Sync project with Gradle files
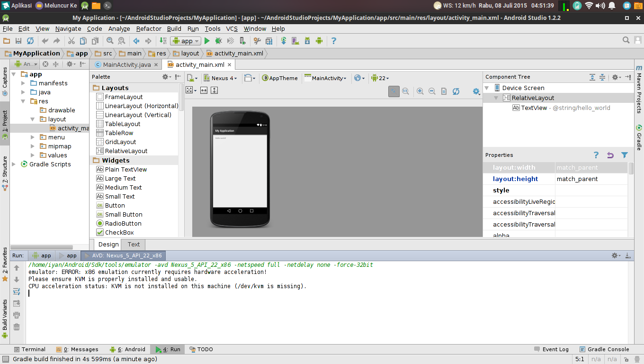 (x=284, y=41)
